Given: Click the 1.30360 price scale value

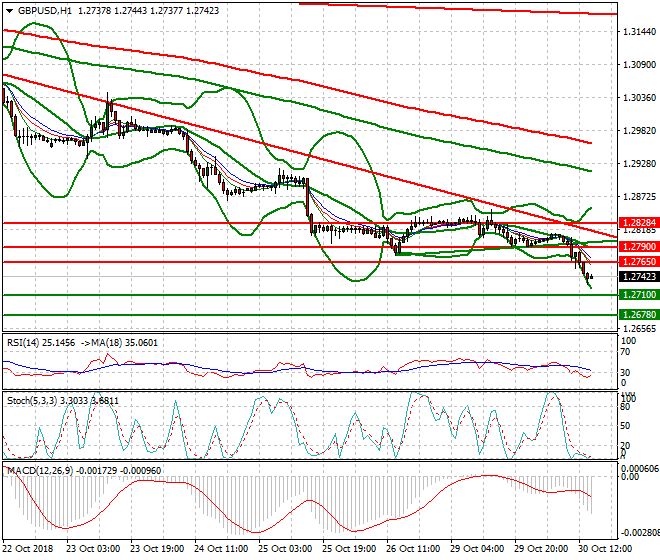Looking at the screenshot, I should [x=639, y=98].
